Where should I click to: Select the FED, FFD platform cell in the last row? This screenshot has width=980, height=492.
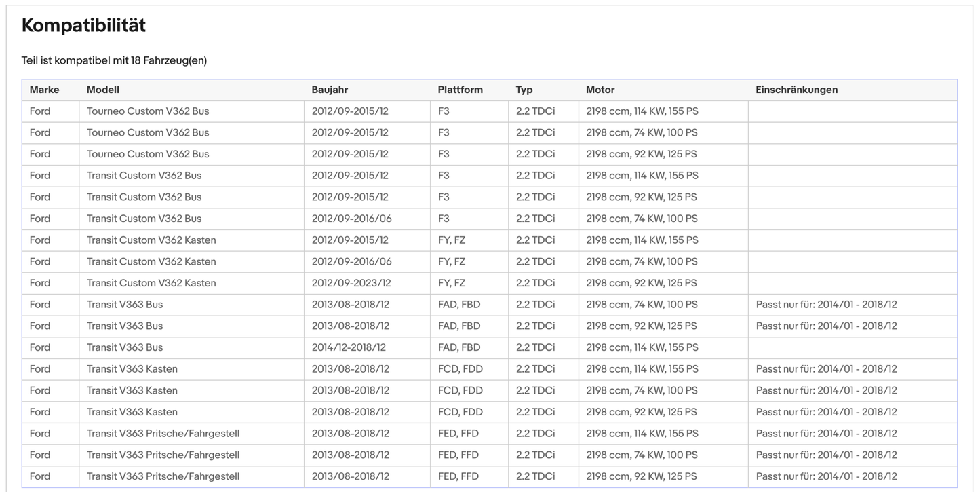[458, 476]
